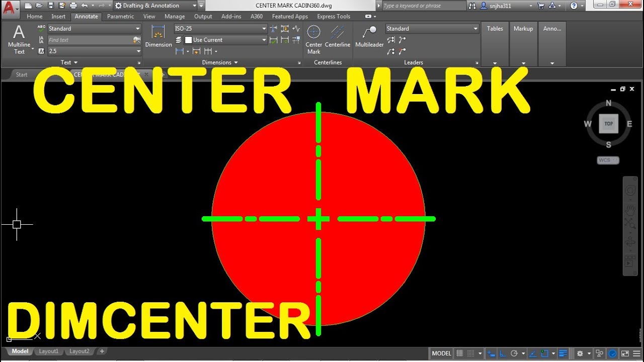Click the Full Navigation Wheel in nav bar
Image resolution: width=644 pixels, height=362 pixels.
[630, 191]
